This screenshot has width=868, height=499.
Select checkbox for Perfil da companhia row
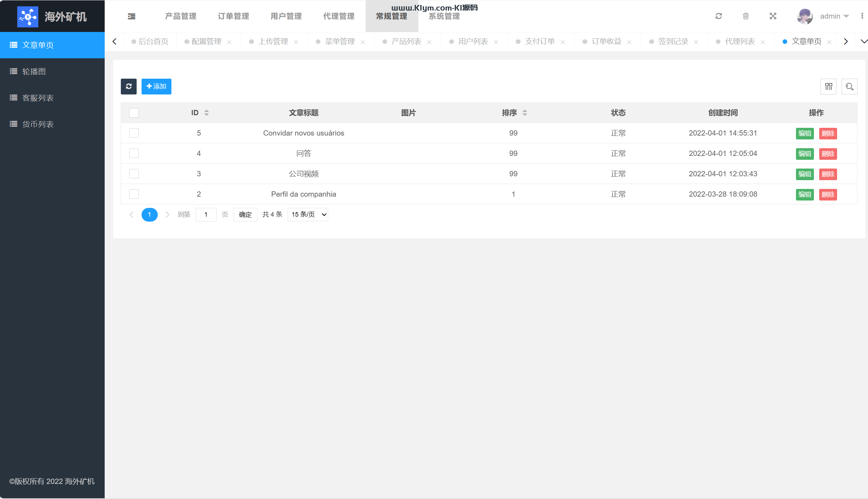[134, 194]
